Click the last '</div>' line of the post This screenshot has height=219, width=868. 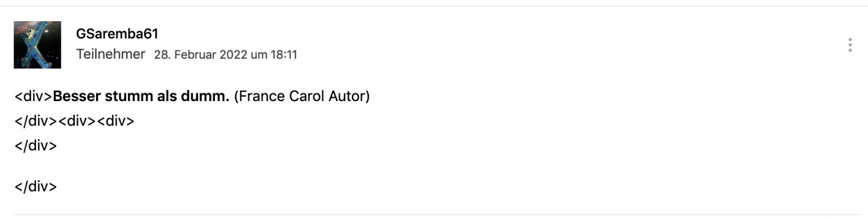(36, 186)
